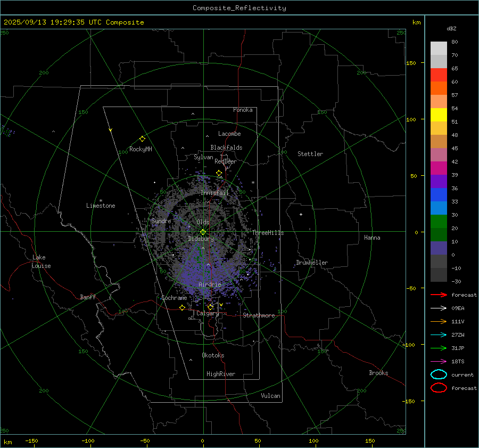Click the Olds city label
This screenshot has height=448, width=479.
[203, 222]
